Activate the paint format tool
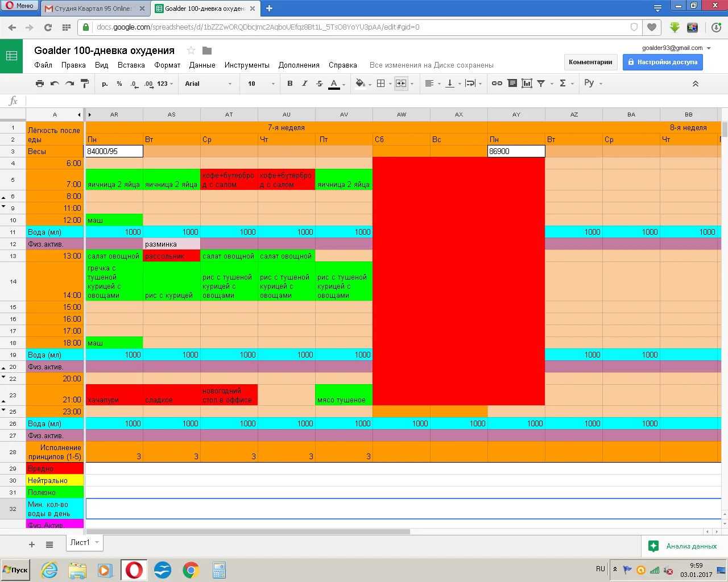 (85, 84)
